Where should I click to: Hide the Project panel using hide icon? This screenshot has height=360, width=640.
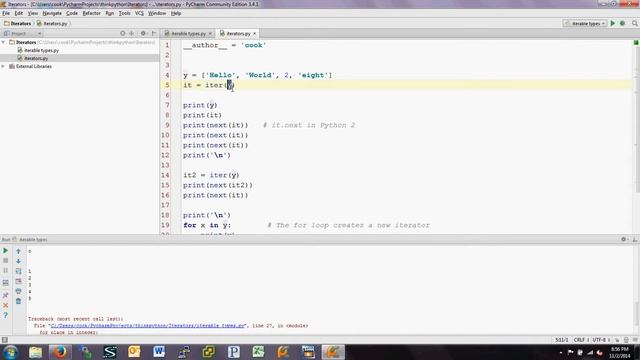(154, 33)
